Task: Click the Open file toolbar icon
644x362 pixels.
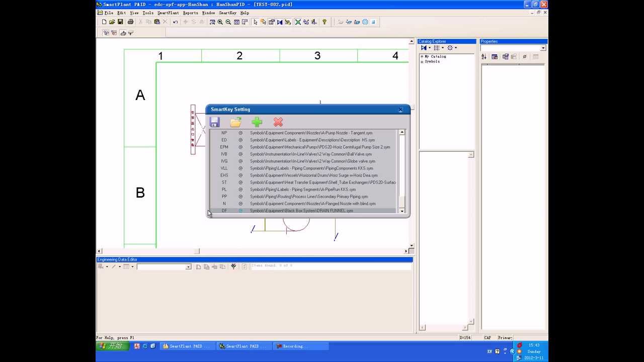Action: [x=112, y=22]
